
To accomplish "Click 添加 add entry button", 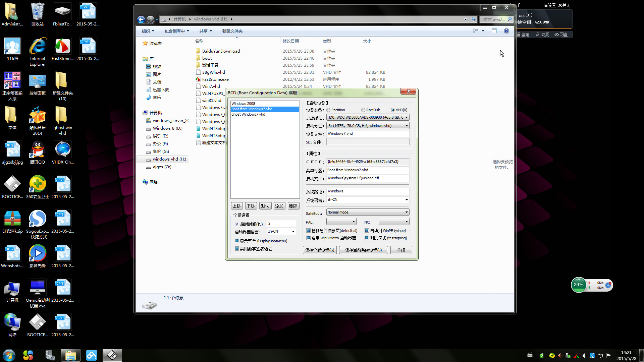I will point(279,206).
